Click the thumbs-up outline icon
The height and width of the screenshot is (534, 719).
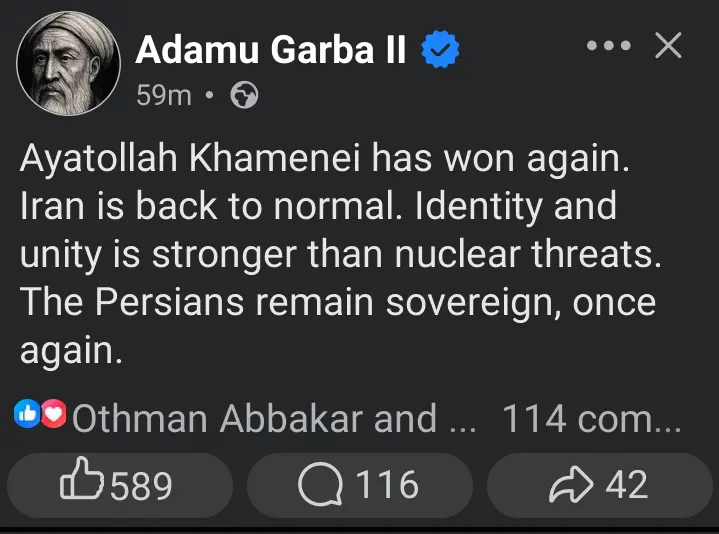click(x=82, y=484)
